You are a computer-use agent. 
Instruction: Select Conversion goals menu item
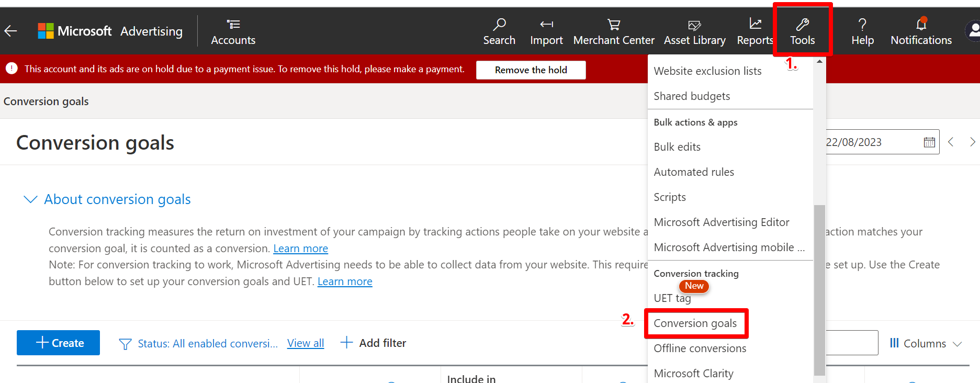click(x=695, y=323)
